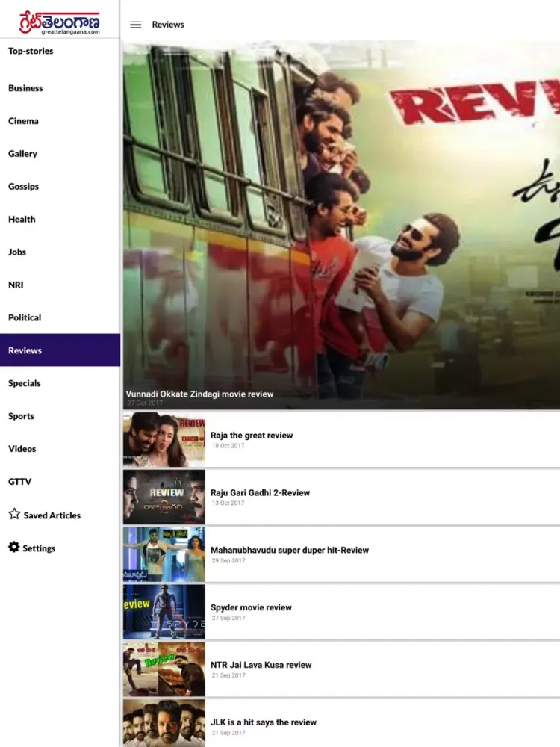Select the NRI section
Image resolution: width=560 pixels, height=747 pixels.
click(16, 285)
